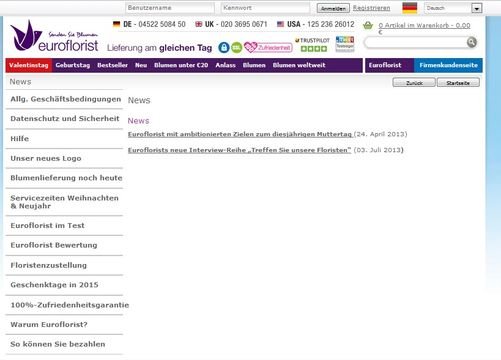The height and width of the screenshot is (360, 501).
Task: Click the purple News subheading
Action: (x=138, y=121)
